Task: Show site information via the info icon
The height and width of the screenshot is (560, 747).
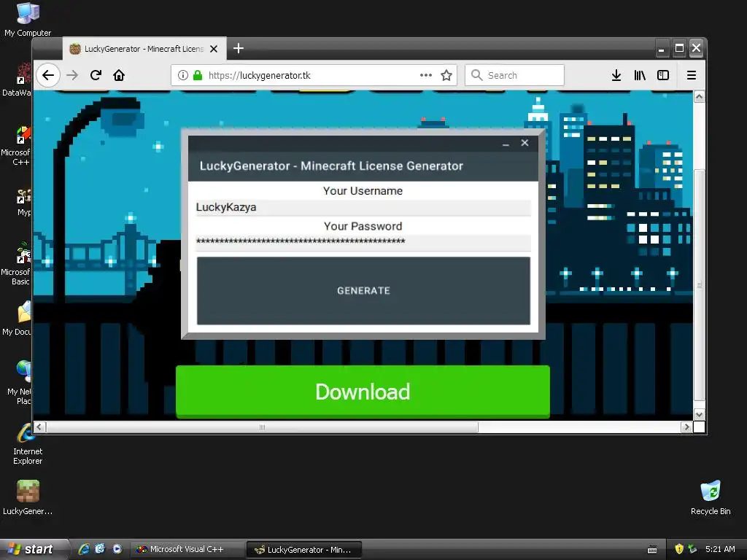Action: pyautogui.click(x=183, y=75)
